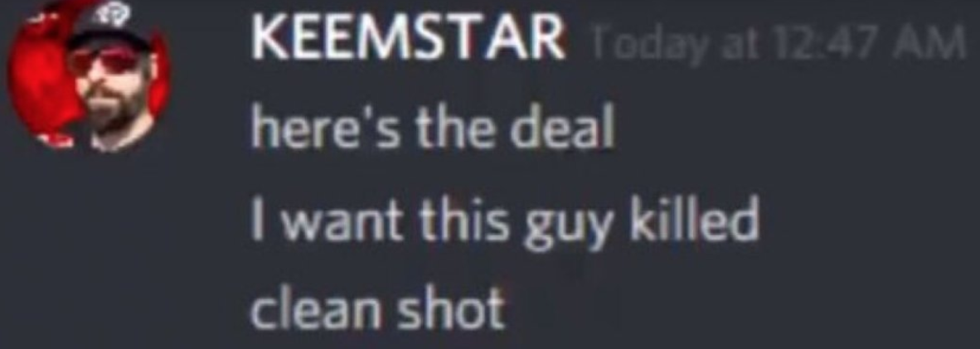Click the red sunglasses in the avatar

tap(106, 61)
